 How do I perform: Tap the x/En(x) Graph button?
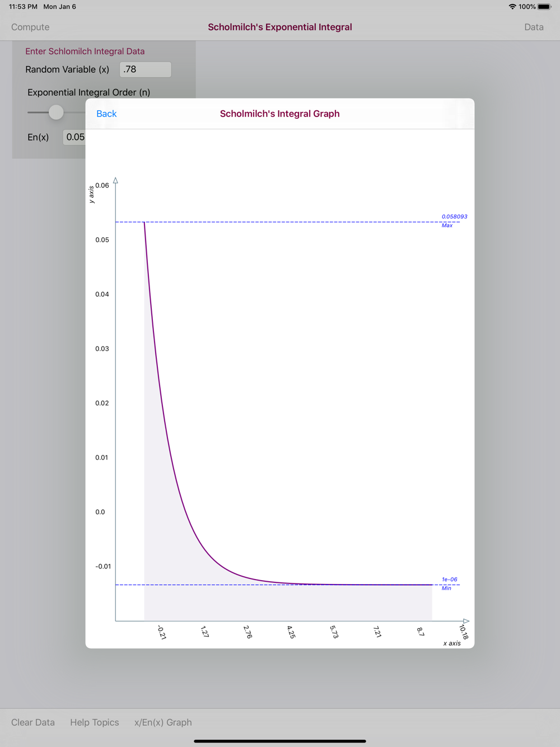tap(163, 722)
